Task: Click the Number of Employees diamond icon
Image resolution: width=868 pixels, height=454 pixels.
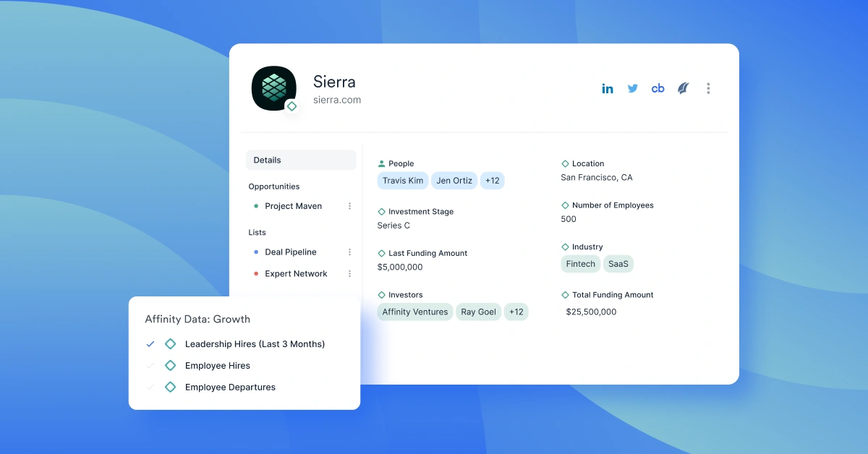Action: coord(566,205)
